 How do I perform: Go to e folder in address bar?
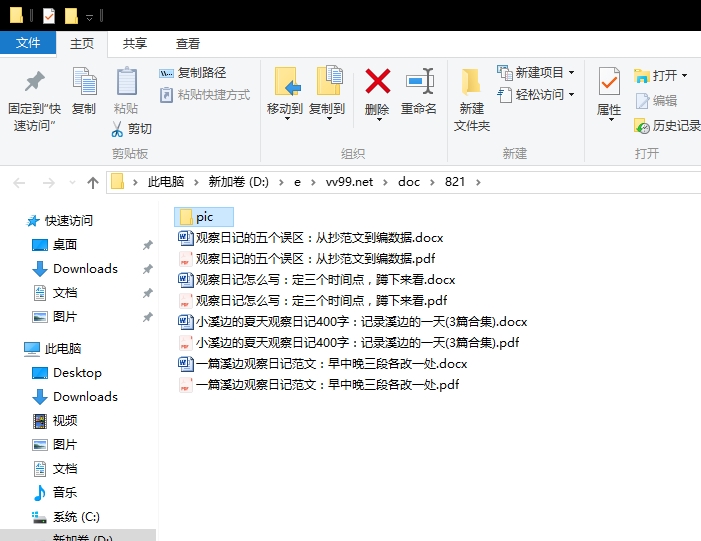[297, 182]
